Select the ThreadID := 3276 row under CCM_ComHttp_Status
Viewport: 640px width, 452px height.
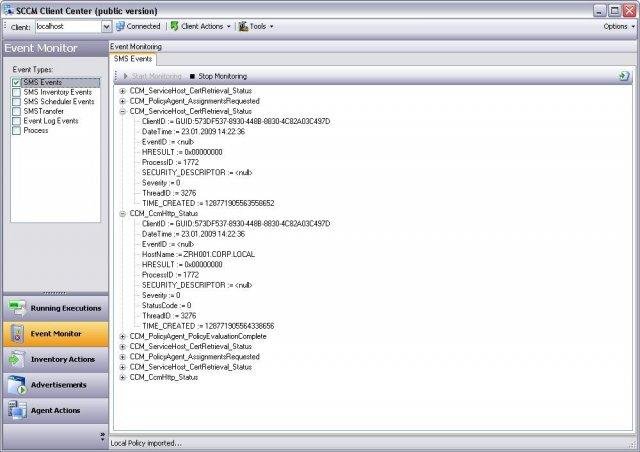[x=169, y=316]
